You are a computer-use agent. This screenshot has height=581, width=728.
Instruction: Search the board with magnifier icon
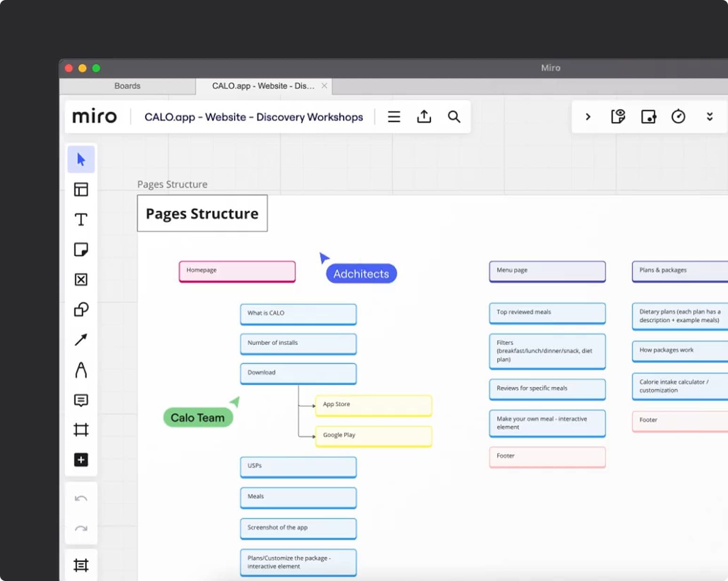pyautogui.click(x=454, y=117)
